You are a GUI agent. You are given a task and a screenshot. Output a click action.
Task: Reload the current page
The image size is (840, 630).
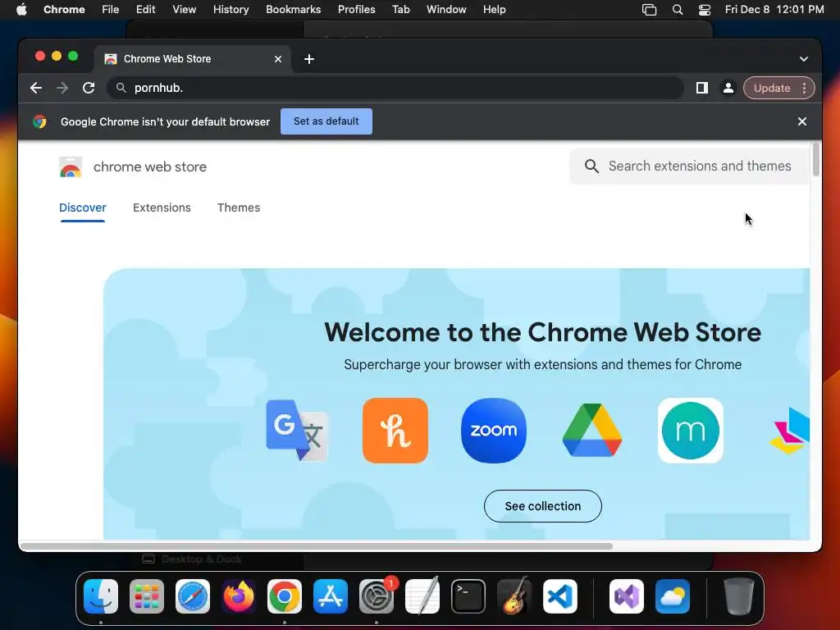click(89, 88)
